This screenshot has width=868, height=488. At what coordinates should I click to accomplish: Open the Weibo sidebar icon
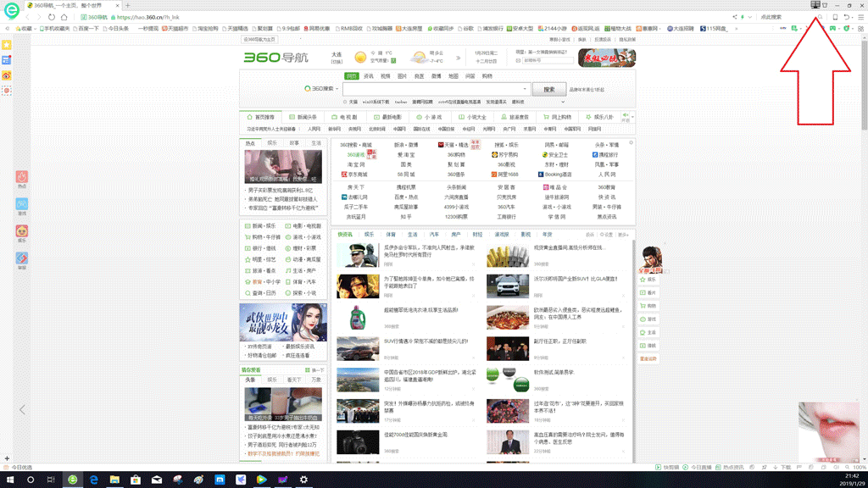click(7, 75)
